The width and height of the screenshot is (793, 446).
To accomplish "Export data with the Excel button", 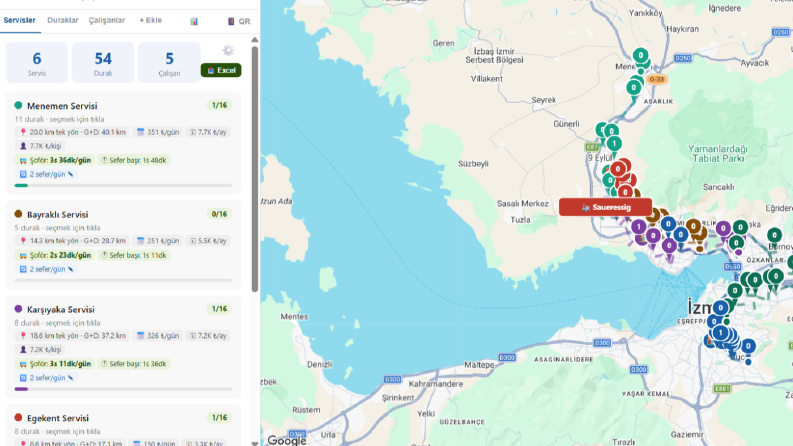I will [221, 70].
